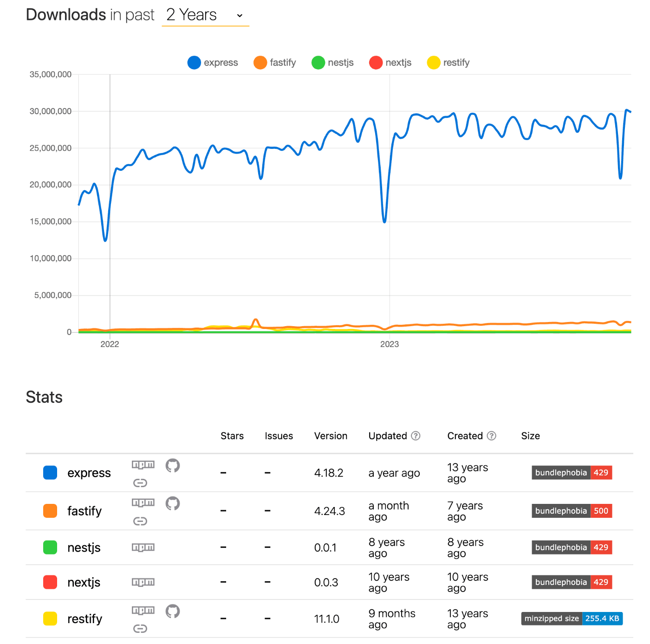Click the green color swatch for nestjs
Screen dimensions: 650x644
click(50, 547)
